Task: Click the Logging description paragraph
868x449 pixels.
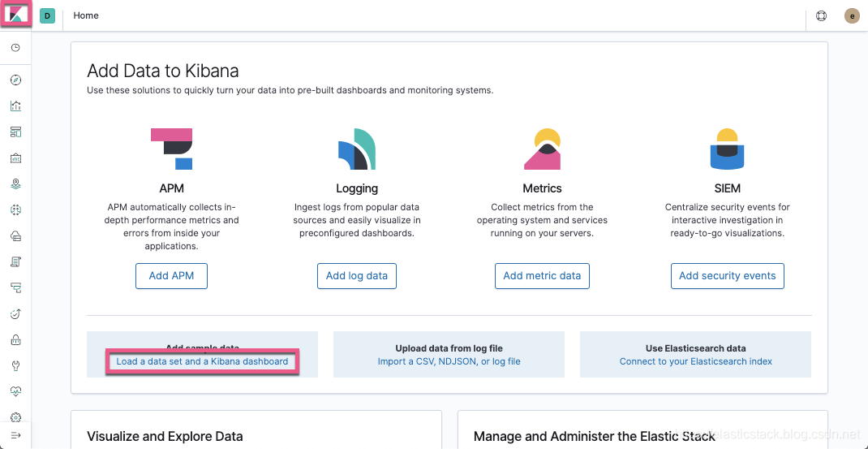Action: 357,220
